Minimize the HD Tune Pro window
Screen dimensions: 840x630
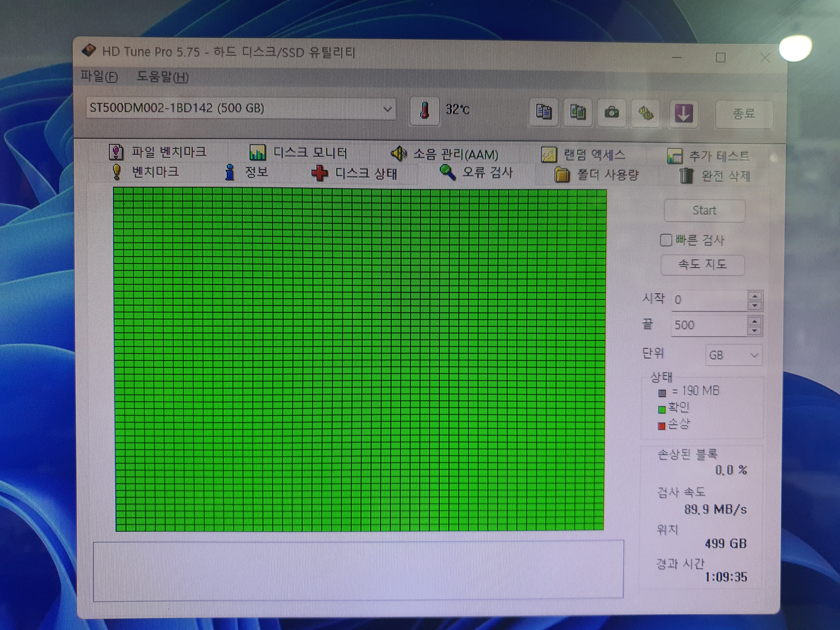[x=677, y=58]
